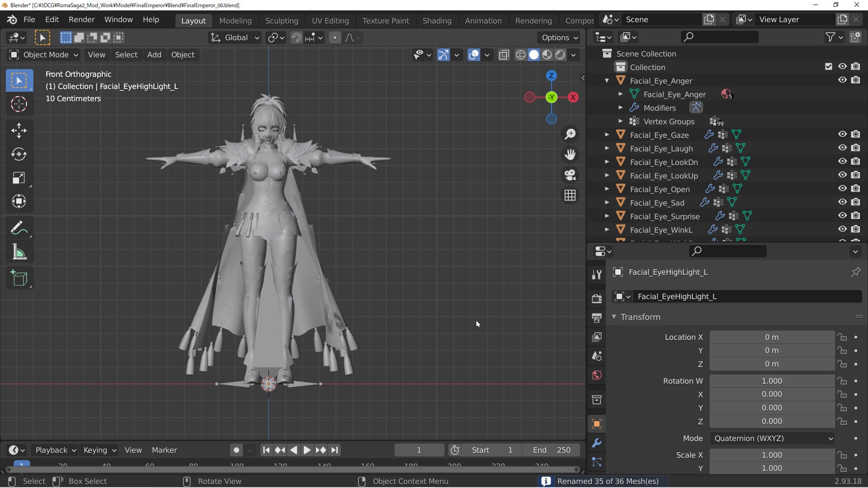The image size is (868, 488).
Task: Click the Location X value field
Action: (772, 337)
